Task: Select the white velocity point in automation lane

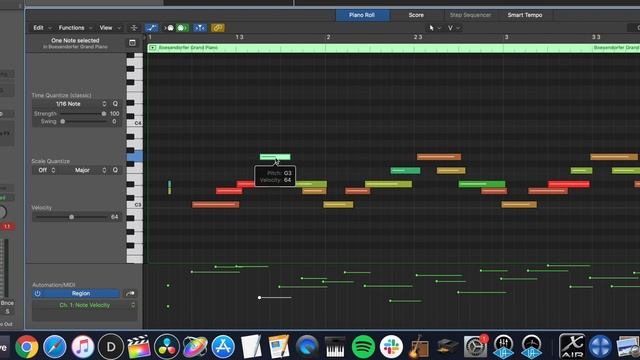Action: [x=260, y=298]
